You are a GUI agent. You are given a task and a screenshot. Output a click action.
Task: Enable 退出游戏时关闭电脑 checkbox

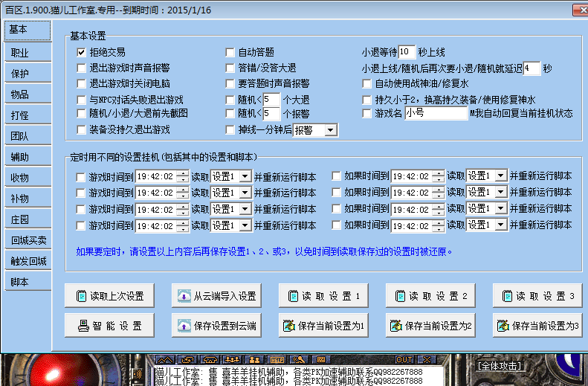coord(81,83)
